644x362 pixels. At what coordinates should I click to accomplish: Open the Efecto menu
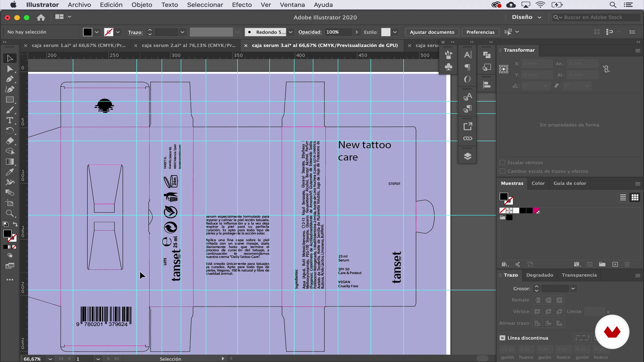(242, 5)
